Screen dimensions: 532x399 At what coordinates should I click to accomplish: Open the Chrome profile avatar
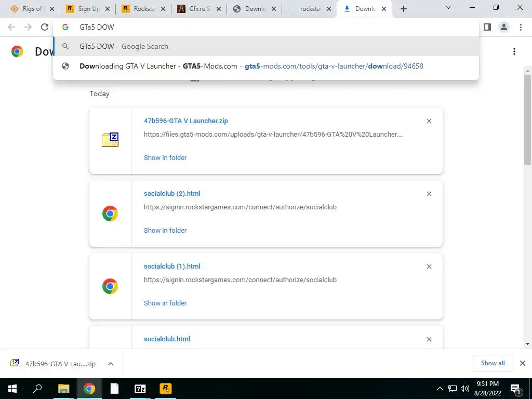[504, 27]
